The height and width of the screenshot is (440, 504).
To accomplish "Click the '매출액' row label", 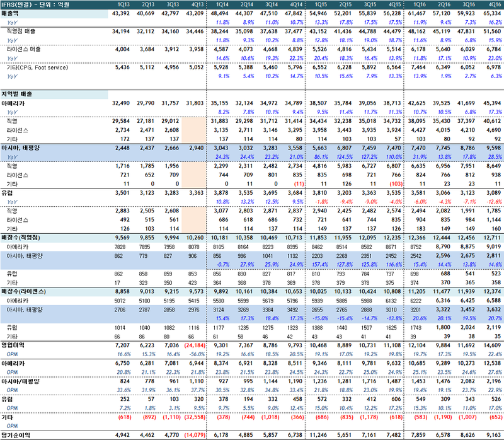I will coord(10,13).
